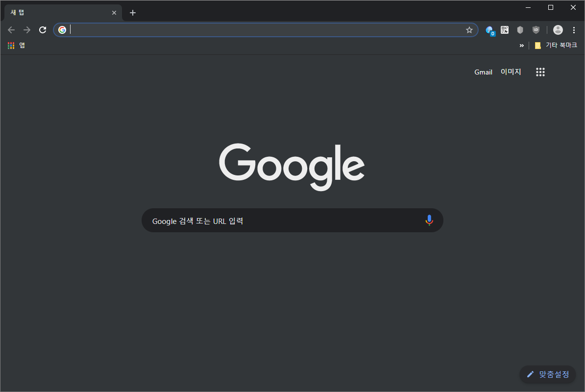
Task: Open the QR code extension
Action: point(505,30)
